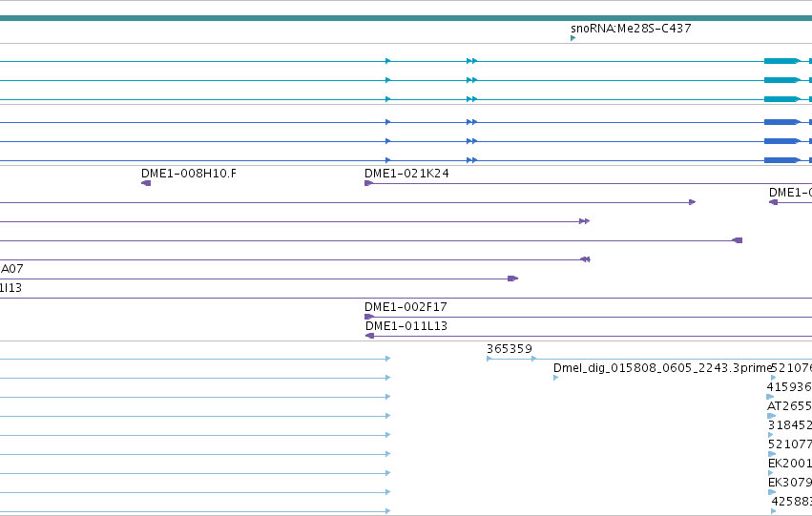
Task: Select the DME1-008H10.F label
Action: pyautogui.click(x=189, y=174)
